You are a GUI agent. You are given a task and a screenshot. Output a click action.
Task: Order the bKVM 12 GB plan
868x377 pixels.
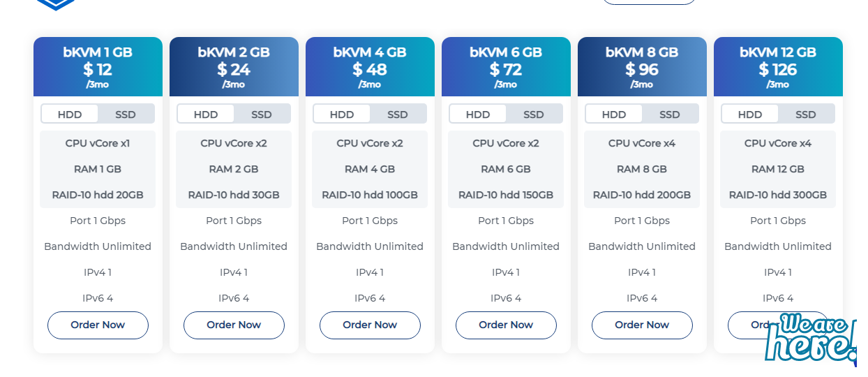pos(748,325)
